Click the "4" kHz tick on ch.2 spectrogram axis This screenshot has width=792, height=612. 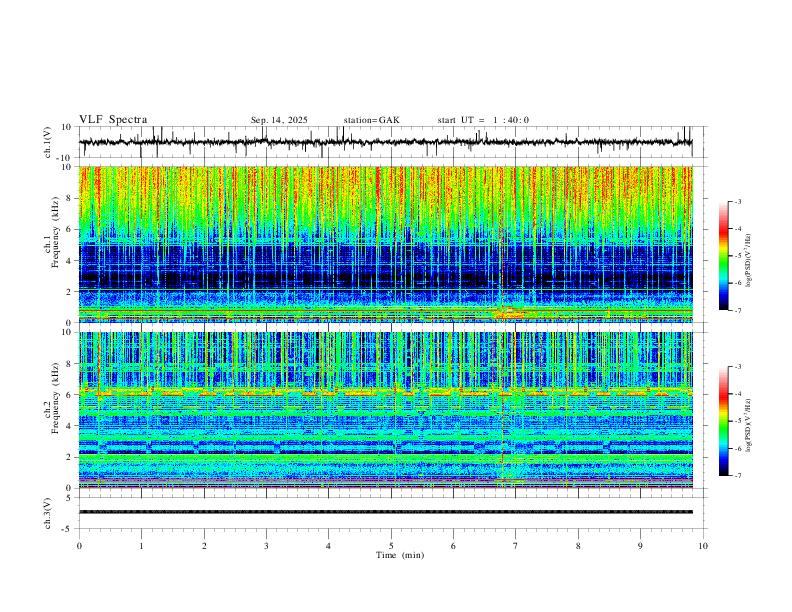coord(70,426)
